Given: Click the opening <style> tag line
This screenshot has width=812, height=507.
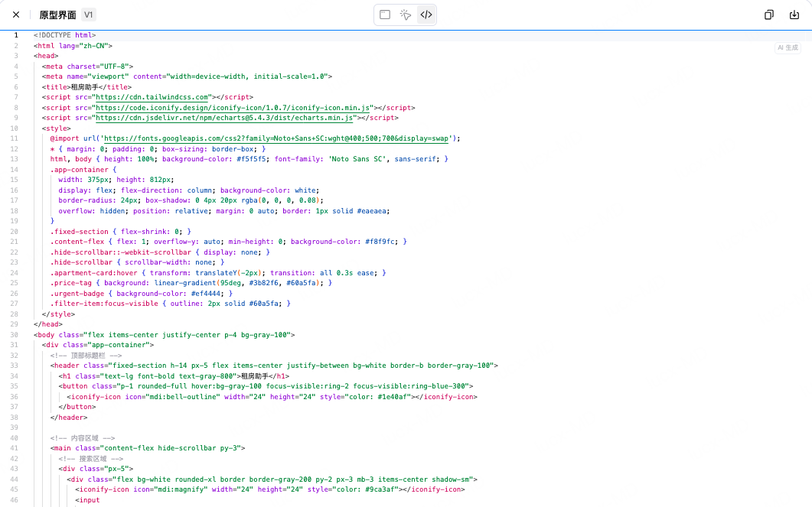Looking at the screenshot, I should (57, 128).
